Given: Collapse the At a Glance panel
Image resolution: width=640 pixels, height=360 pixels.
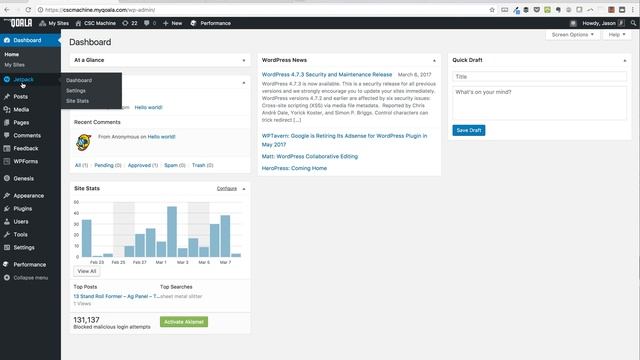Looking at the screenshot, I should [x=244, y=60].
